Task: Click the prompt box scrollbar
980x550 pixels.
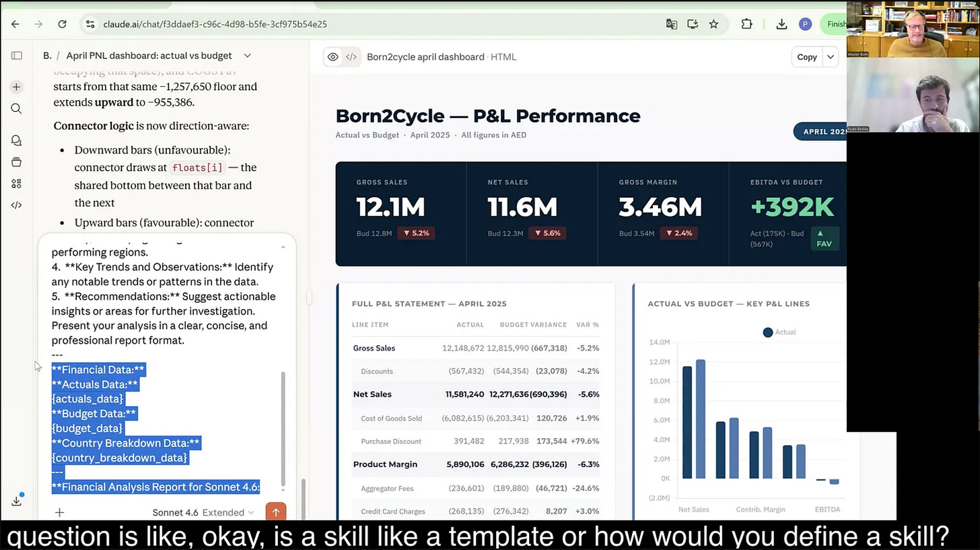Action: pyautogui.click(x=283, y=428)
